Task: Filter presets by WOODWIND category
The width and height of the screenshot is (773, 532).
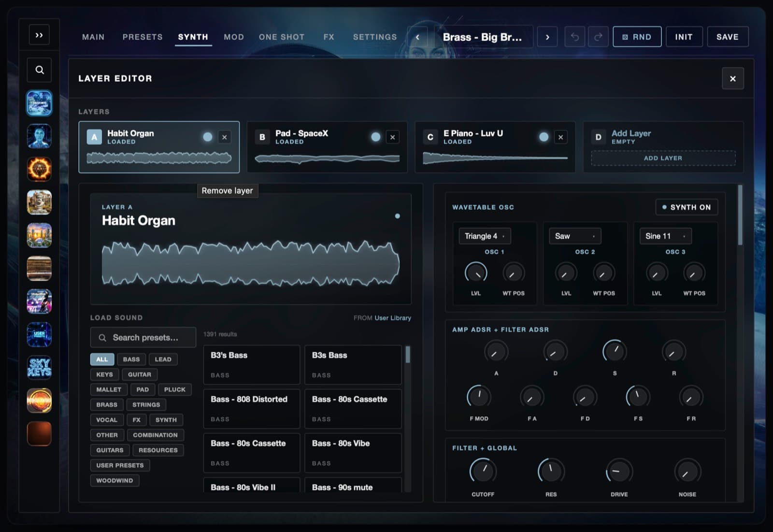Action: coord(115,481)
